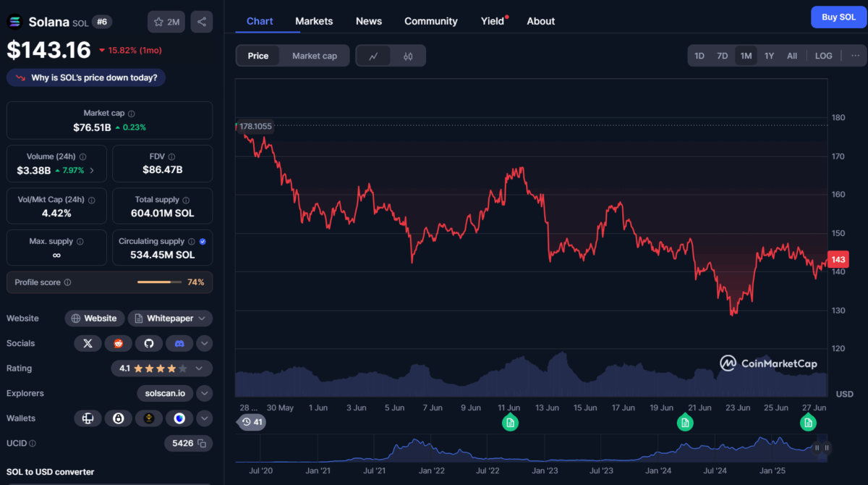Click news marker under 11 Jun

511,422
